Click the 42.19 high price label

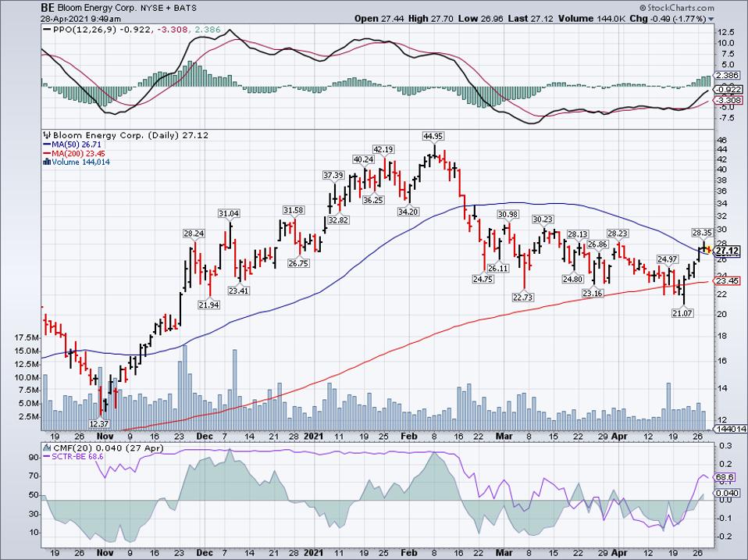(x=383, y=150)
